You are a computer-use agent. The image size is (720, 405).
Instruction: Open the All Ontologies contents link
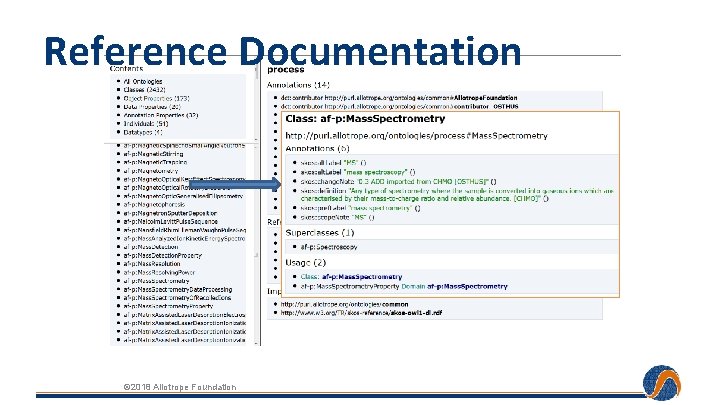coord(143,81)
